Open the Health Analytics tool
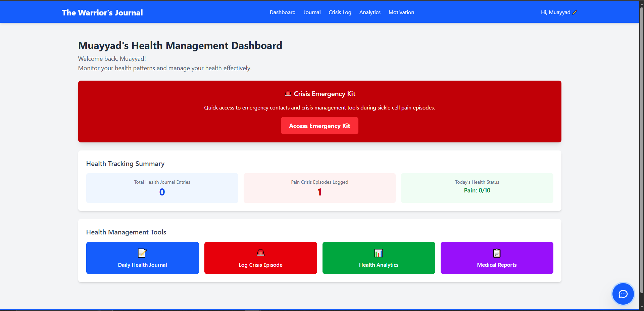The height and width of the screenshot is (311, 644). point(379,258)
